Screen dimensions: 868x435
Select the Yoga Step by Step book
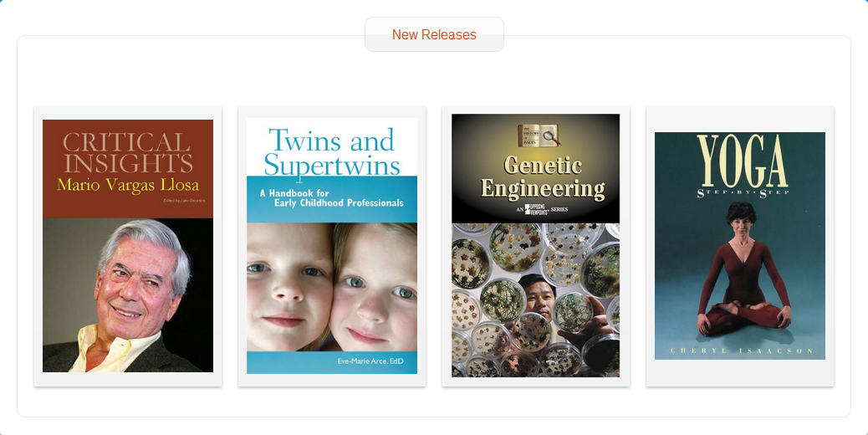tap(739, 246)
